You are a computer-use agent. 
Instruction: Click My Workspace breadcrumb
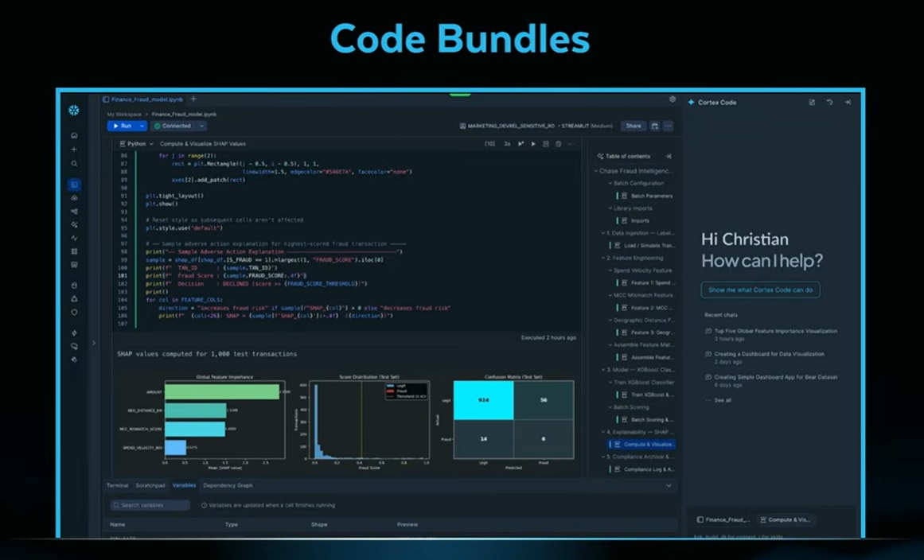(x=124, y=115)
